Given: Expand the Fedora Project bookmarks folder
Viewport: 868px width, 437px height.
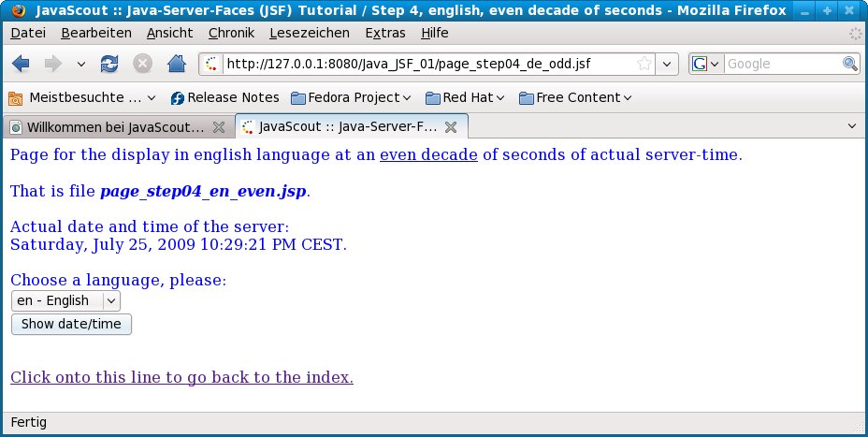Looking at the screenshot, I should pyautogui.click(x=352, y=97).
